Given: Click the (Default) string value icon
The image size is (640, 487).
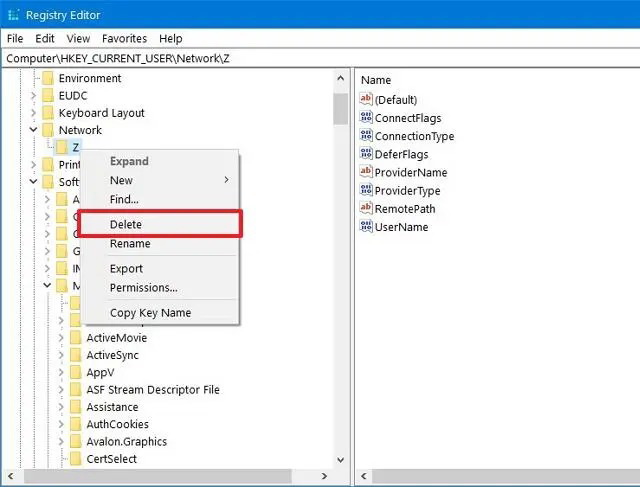Looking at the screenshot, I should 366,99.
